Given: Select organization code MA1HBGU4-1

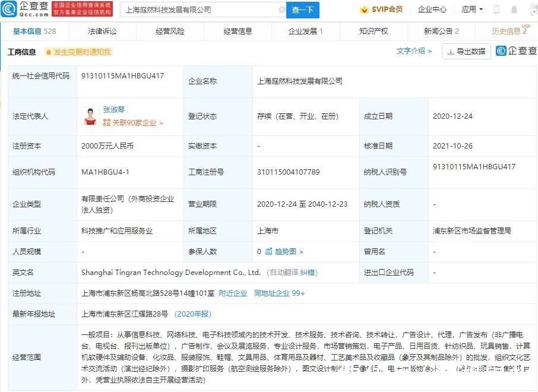Looking at the screenshot, I should coord(105,172).
